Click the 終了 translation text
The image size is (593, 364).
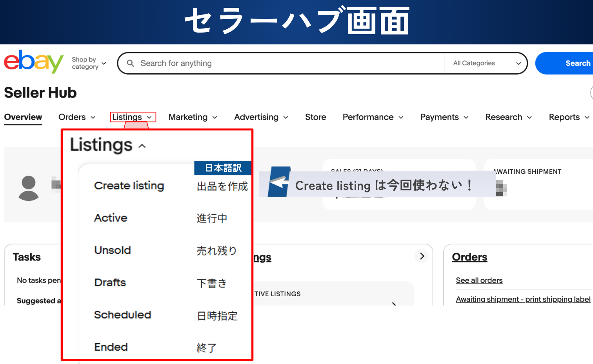(207, 348)
